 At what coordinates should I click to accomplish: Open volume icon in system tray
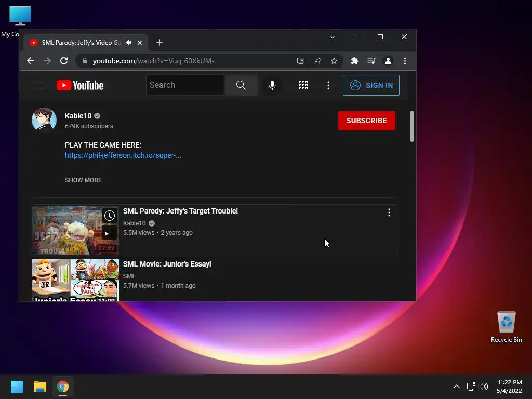click(x=484, y=387)
